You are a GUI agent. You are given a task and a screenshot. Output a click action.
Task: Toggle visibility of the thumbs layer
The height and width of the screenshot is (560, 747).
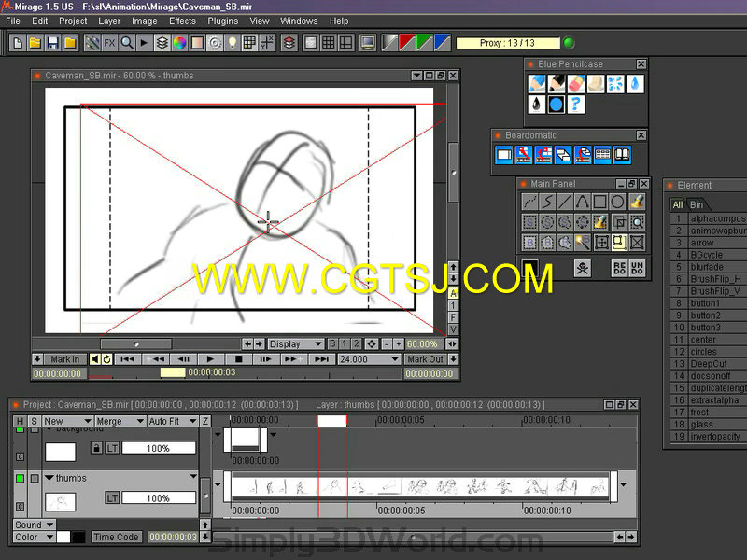tap(20, 478)
